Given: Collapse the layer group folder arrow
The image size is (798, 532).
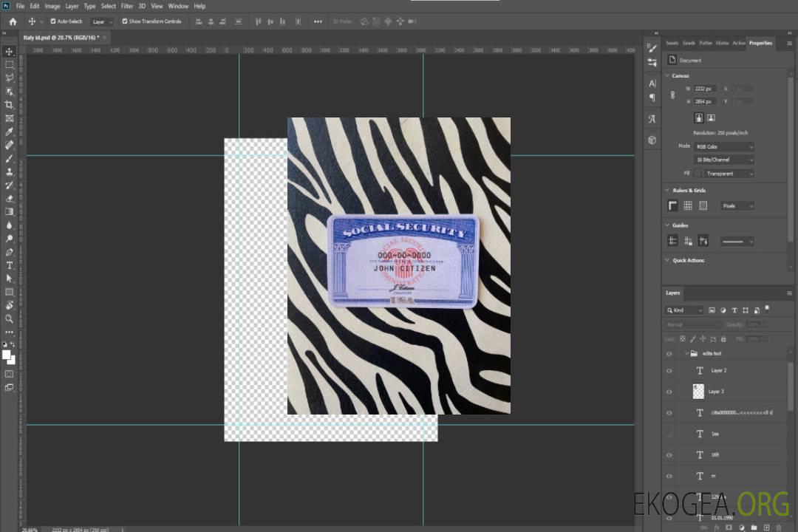Looking at the screenshot, I should [x=686, y=353].
